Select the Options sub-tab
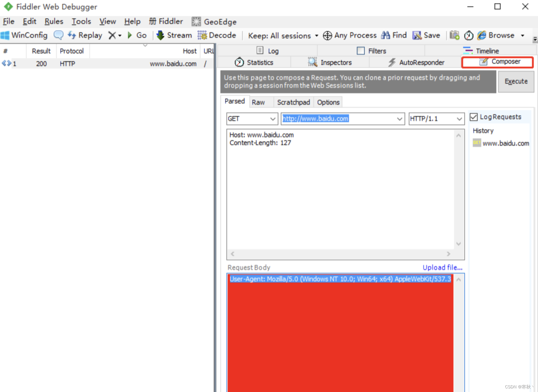Image resolution: width=538 pixels, height=392 pixels. pos(328,102)
